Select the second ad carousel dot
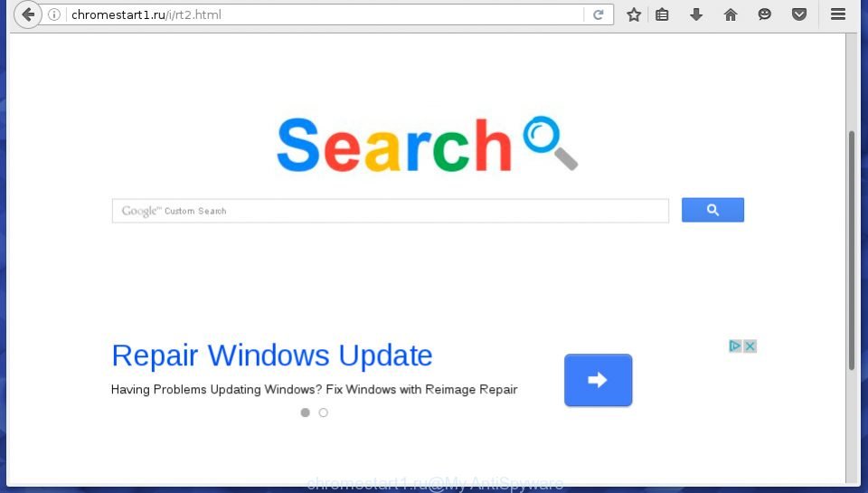Viewport: 868px width, 493px height. pyautogui.click(x=324, y=412)
